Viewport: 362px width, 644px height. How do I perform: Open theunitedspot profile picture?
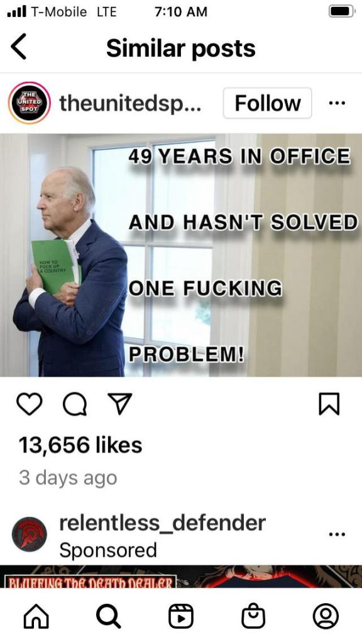[x=29, y=103]
